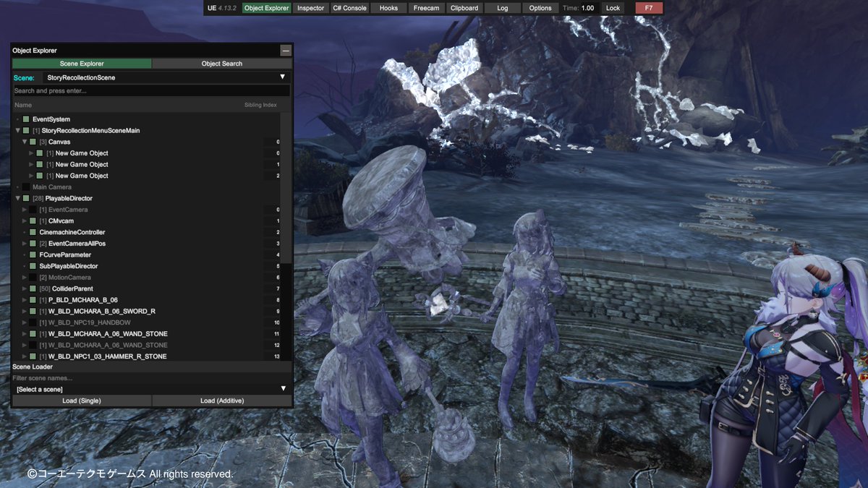Click the sibling index field of SubPlayableDirector

(x=272, y=266)
